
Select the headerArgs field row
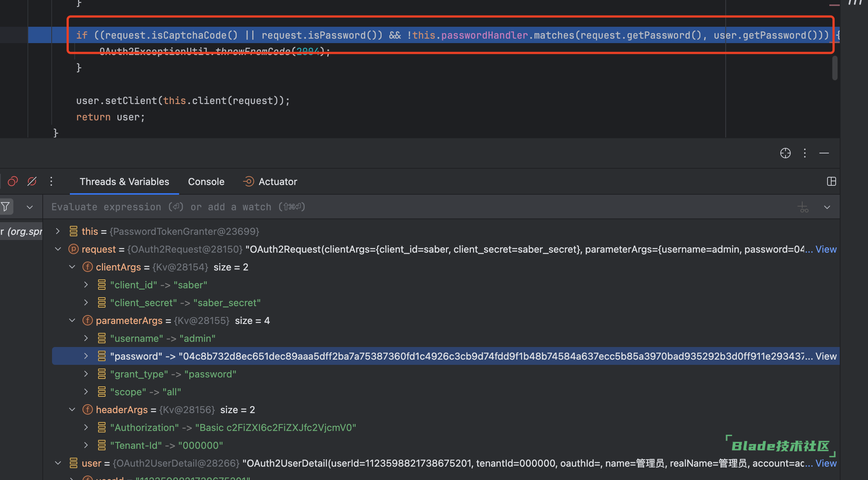point(446,409)
